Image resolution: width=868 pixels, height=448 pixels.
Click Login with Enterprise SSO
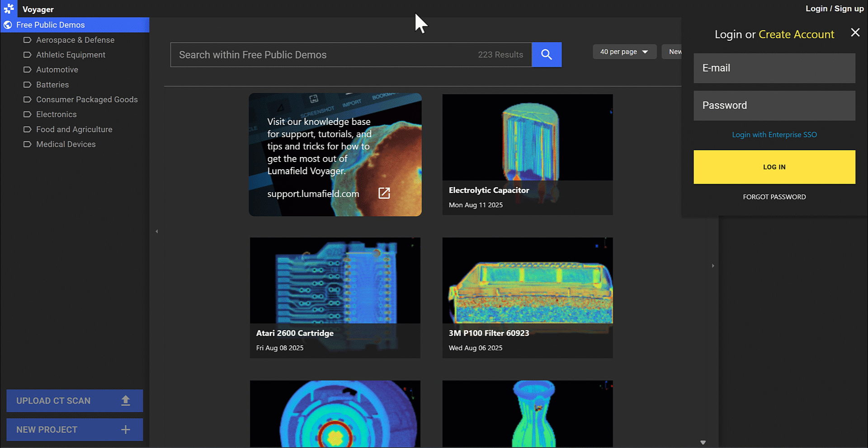tap(774, 135)
